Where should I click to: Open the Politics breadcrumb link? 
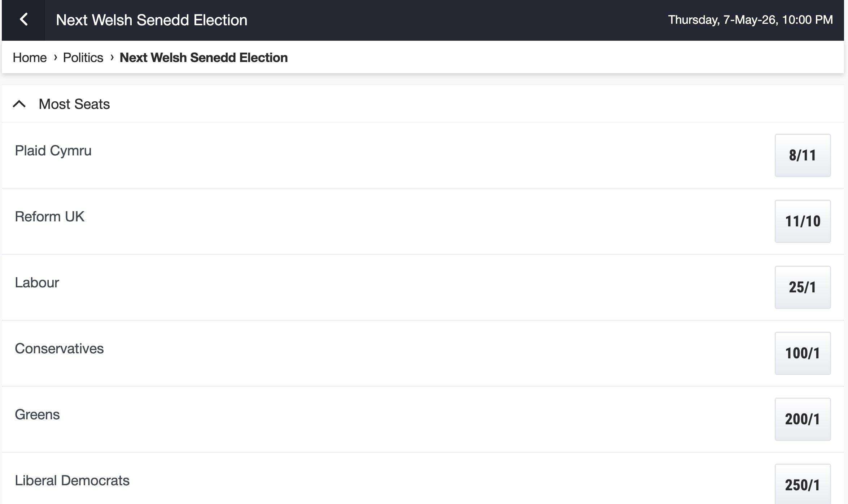coord(83,58)
